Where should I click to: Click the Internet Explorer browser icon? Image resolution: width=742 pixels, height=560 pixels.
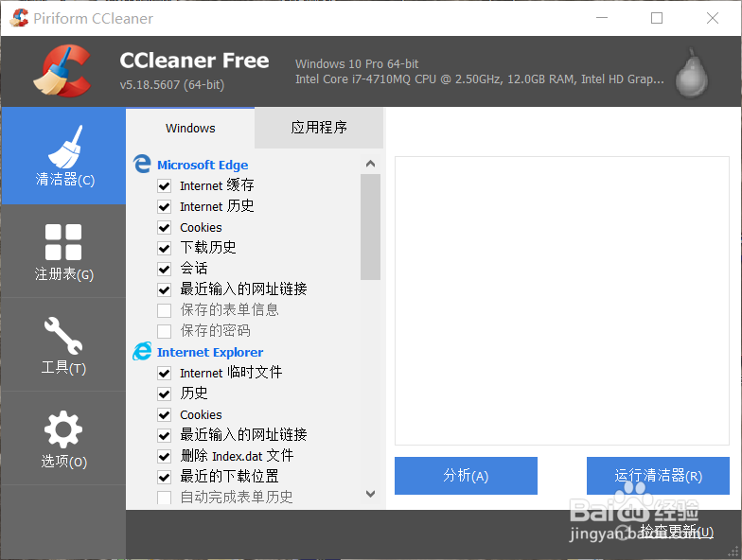[x=142, y=351]
